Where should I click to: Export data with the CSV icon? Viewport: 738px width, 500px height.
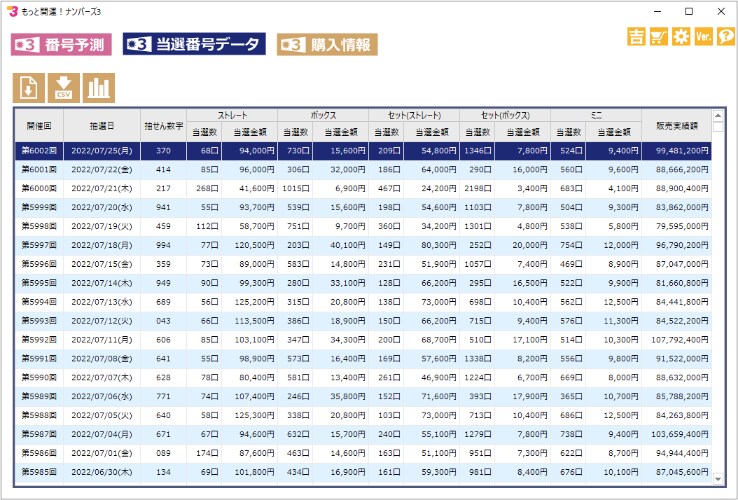pos(64,88)
